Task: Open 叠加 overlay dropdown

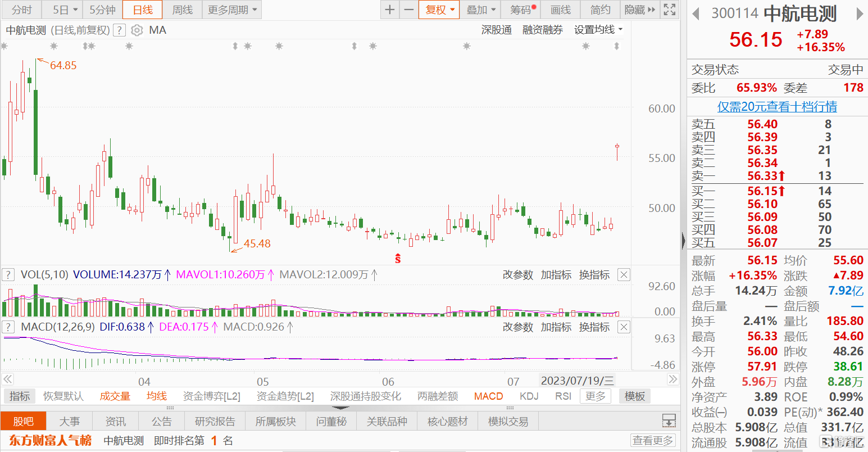Action: coord(481,10)
